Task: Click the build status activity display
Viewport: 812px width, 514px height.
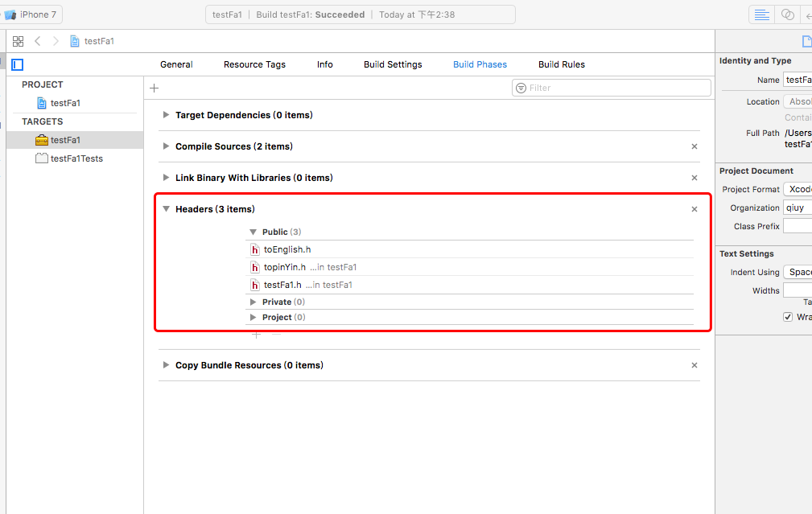Action: pos(361,14)
